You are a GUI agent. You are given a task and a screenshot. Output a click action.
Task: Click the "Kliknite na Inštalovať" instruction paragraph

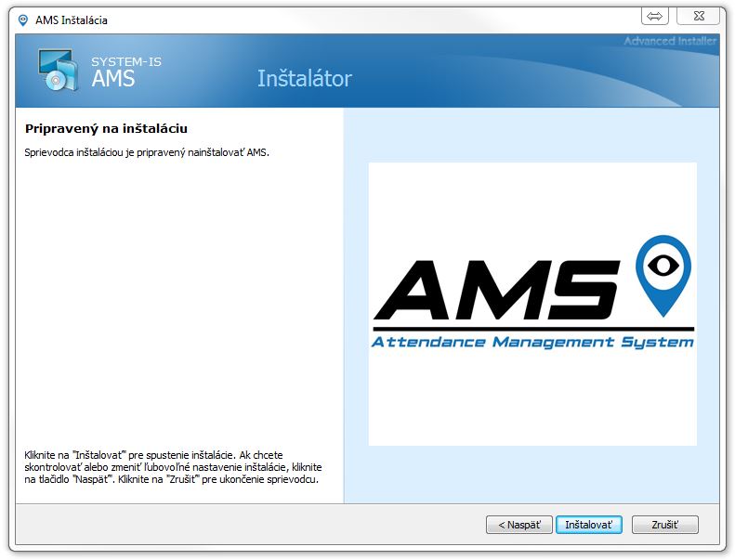tap(173, 467)
